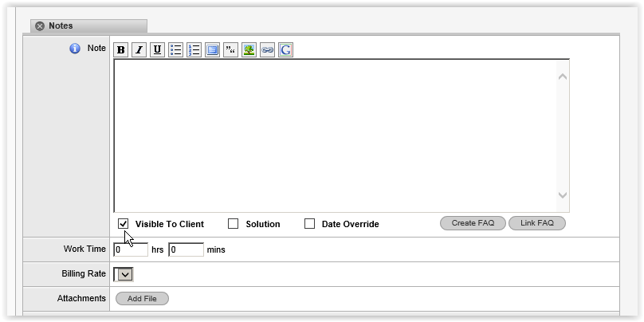Click the Visible To Client label
644x322 pixels.
170,224
